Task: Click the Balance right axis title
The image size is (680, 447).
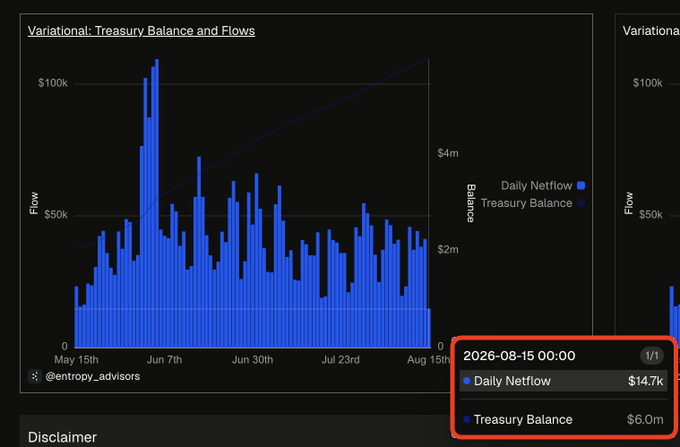Action: click(x=471, y=203)
